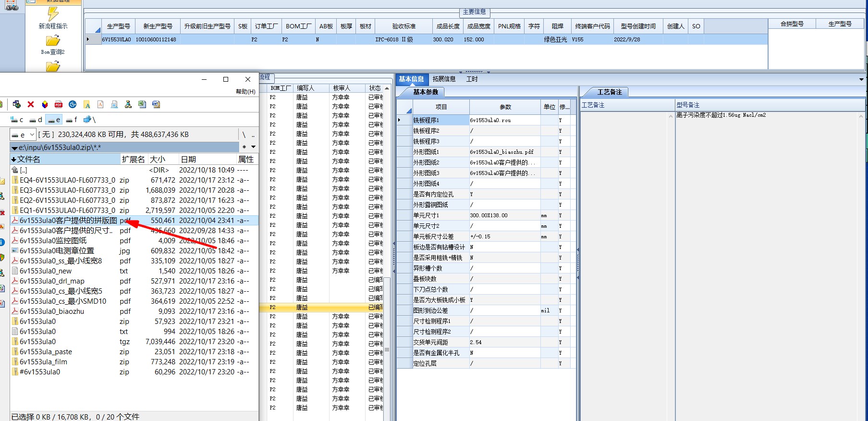Image resolution: width=868 pixels, height=421 pixels.
Task: Click the 生产型号 column header in main table
Action: [118, 26]
